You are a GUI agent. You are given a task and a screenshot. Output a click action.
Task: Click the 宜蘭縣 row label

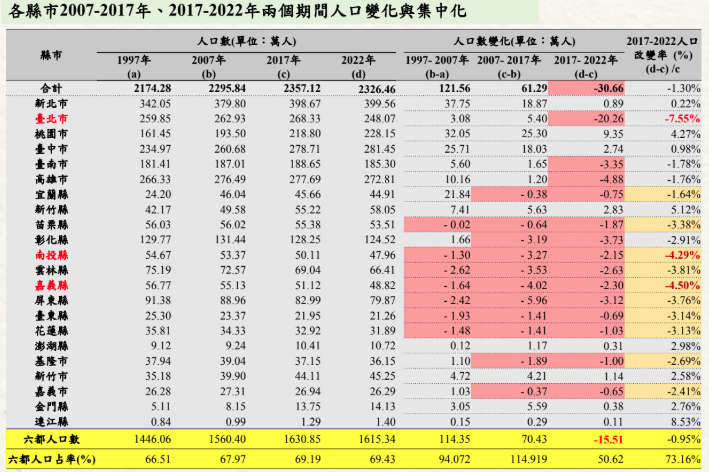tap(51, 194)
